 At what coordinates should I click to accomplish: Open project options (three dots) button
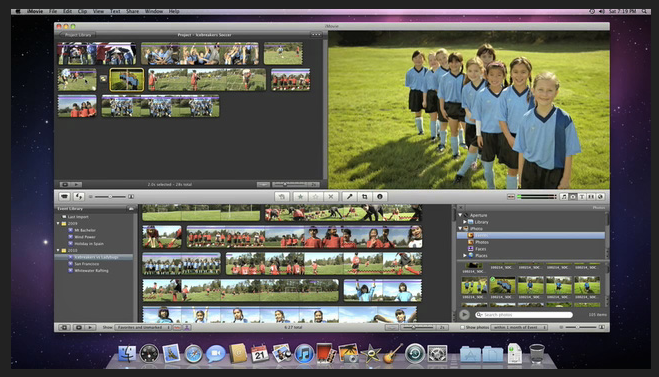316,34
